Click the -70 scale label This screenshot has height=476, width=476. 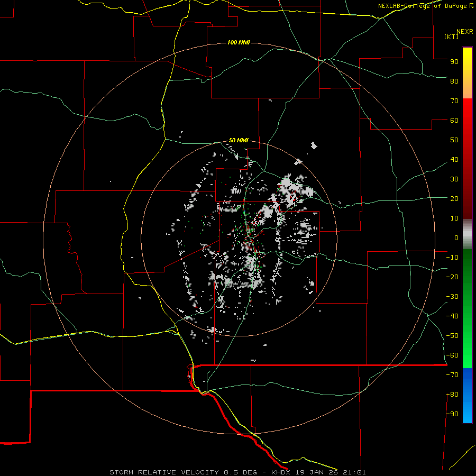pos(452,375)
